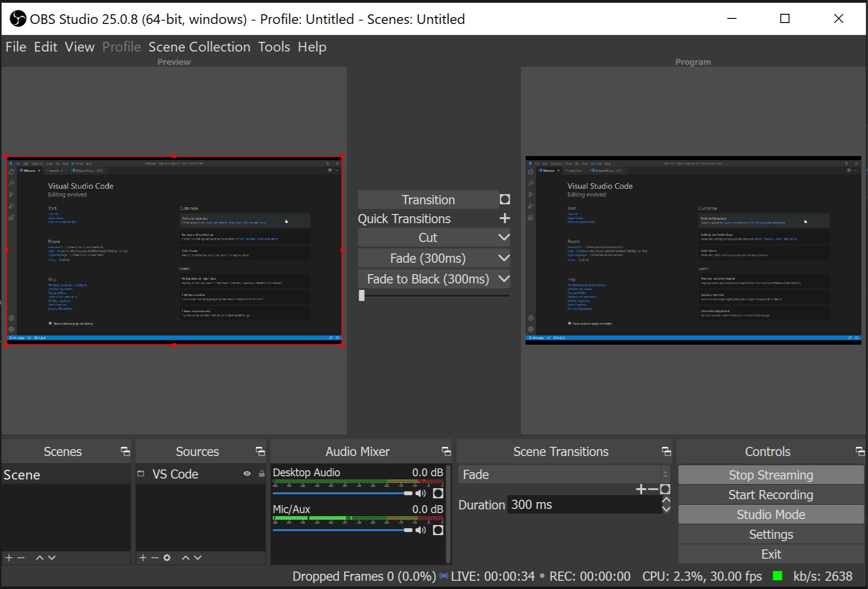Move source down in Sources list
The height and width of the screenshot is (589, 868).
click(x=198, y=557)
